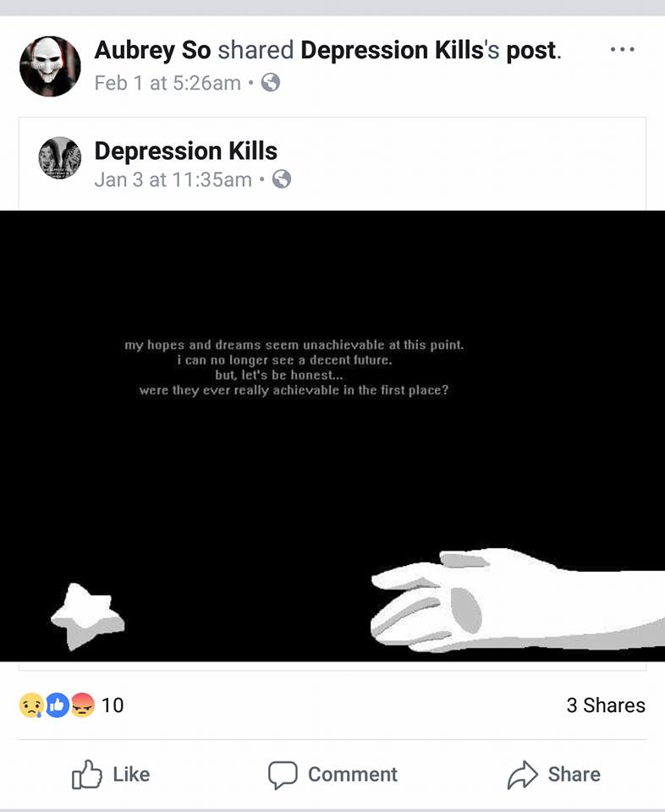The height and width of the screenshot is (812, 665).
Task: Open the three-dot post options menu
Action: [x=622, y=50]
